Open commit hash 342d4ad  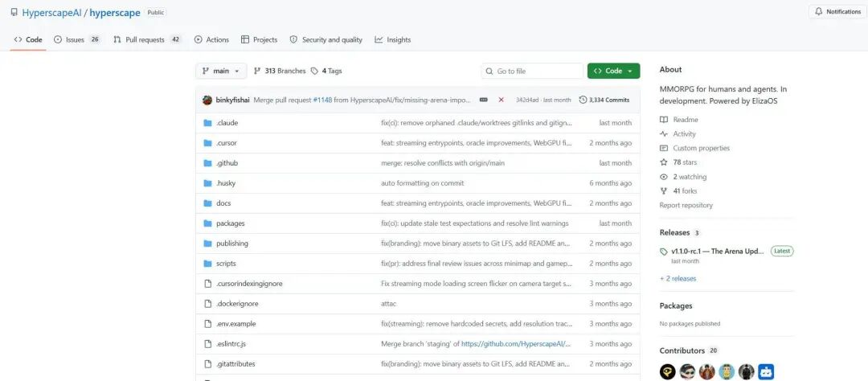pyautogui.click(x=527, y=100)
